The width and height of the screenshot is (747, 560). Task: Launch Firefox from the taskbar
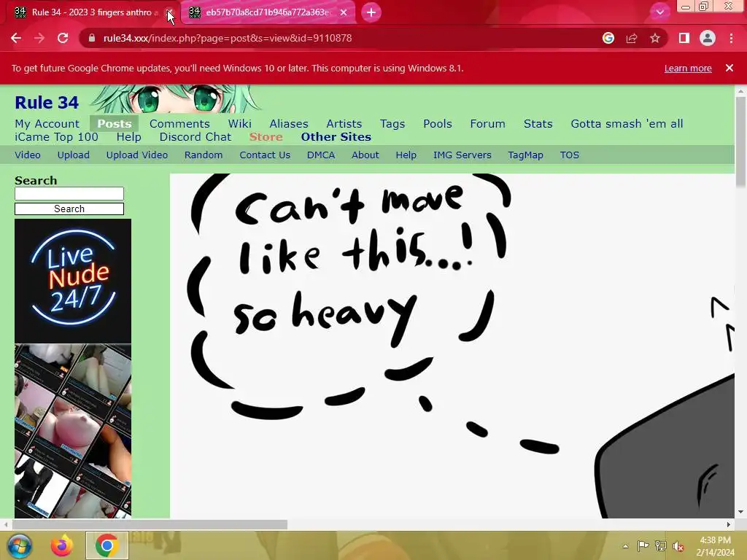coord(62,545)
